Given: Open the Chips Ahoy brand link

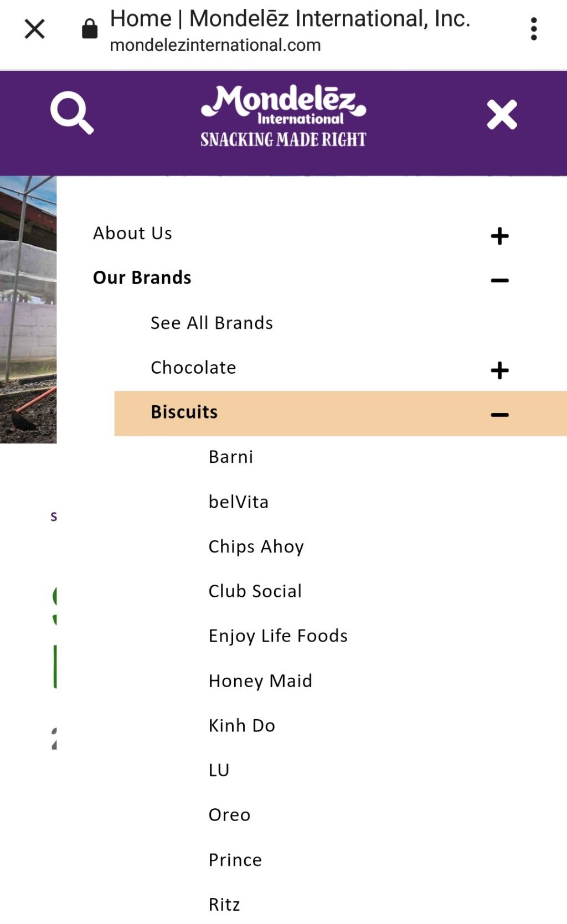Looking at the screenshot, I should pos(256,546).
